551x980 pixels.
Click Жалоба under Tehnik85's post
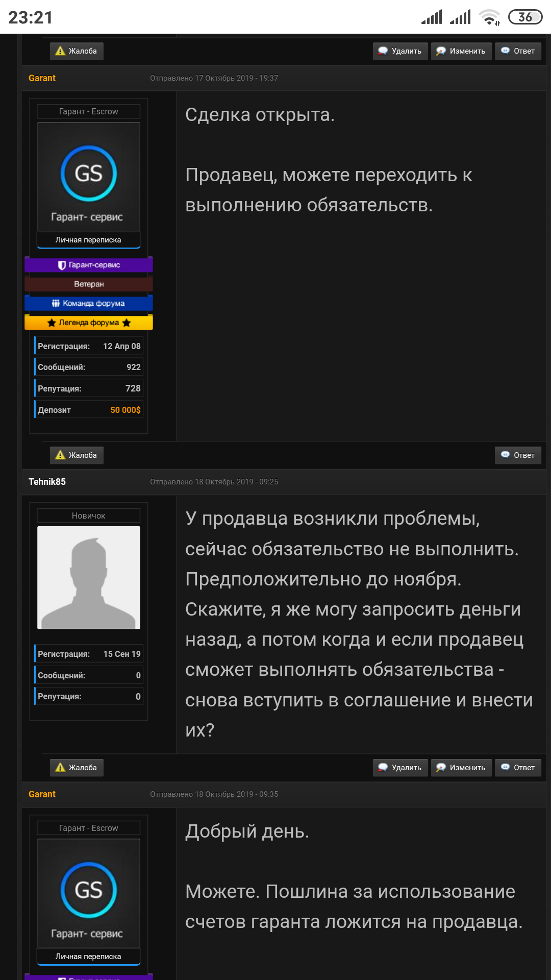pos(77,768)
